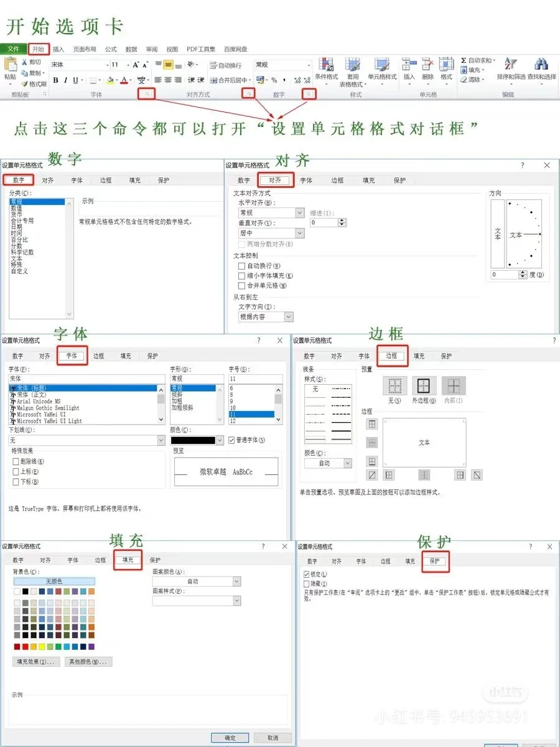Uncheck the 普通字体(N) checkbox
This screenshot has width=560, height=747.
point(231,440)
